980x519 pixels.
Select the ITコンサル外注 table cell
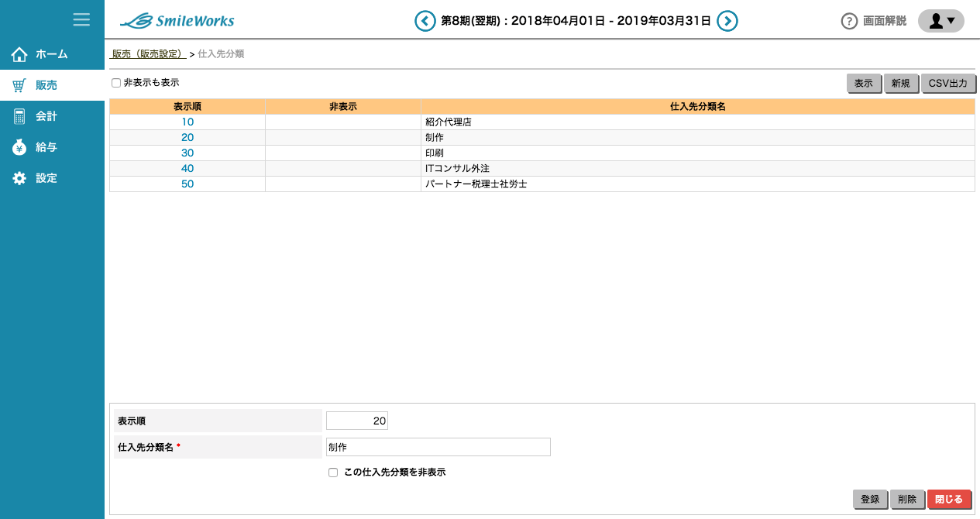697,168
